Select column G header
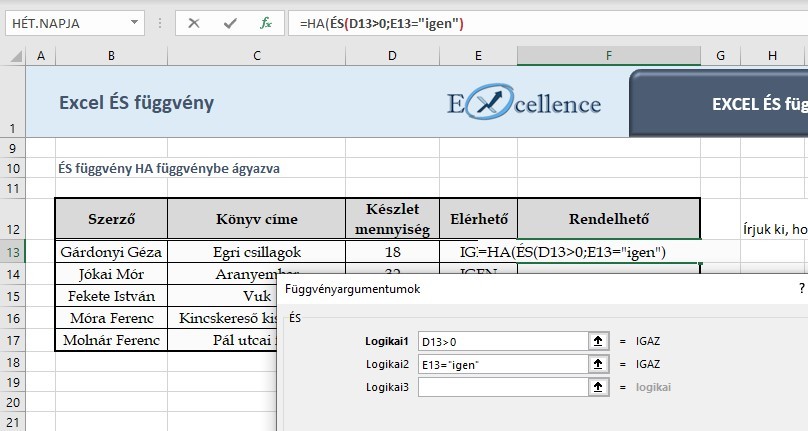The image size is (808, 431). click(720, 56)
